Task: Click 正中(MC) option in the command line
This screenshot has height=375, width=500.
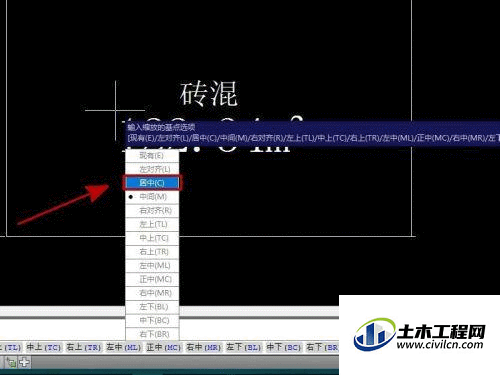Action: (x=164, y=347)
